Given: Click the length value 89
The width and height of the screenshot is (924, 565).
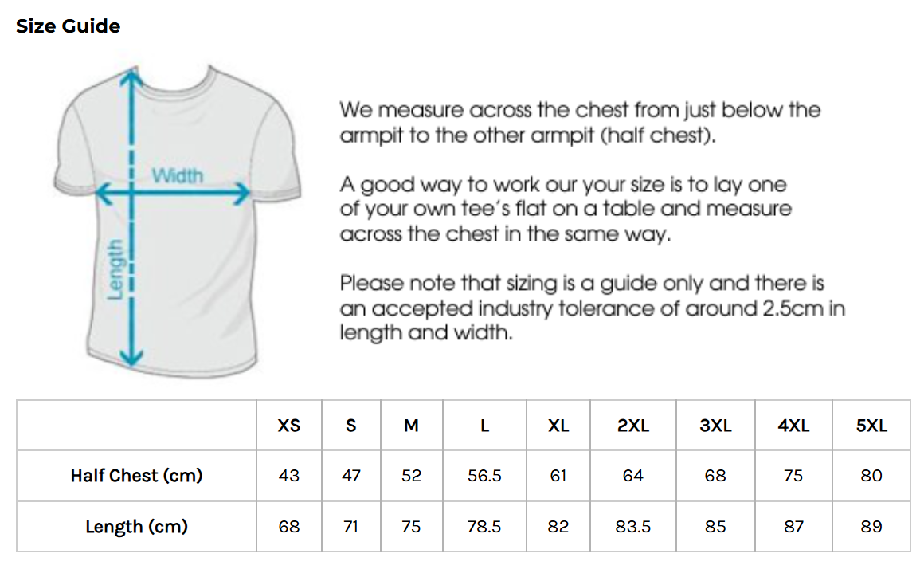Looking at the screenshot, I should (x=871, y=527).
